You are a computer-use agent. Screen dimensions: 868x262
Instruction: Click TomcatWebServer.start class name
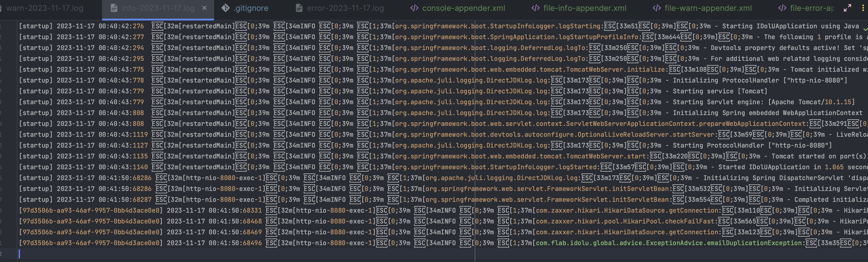606,156
